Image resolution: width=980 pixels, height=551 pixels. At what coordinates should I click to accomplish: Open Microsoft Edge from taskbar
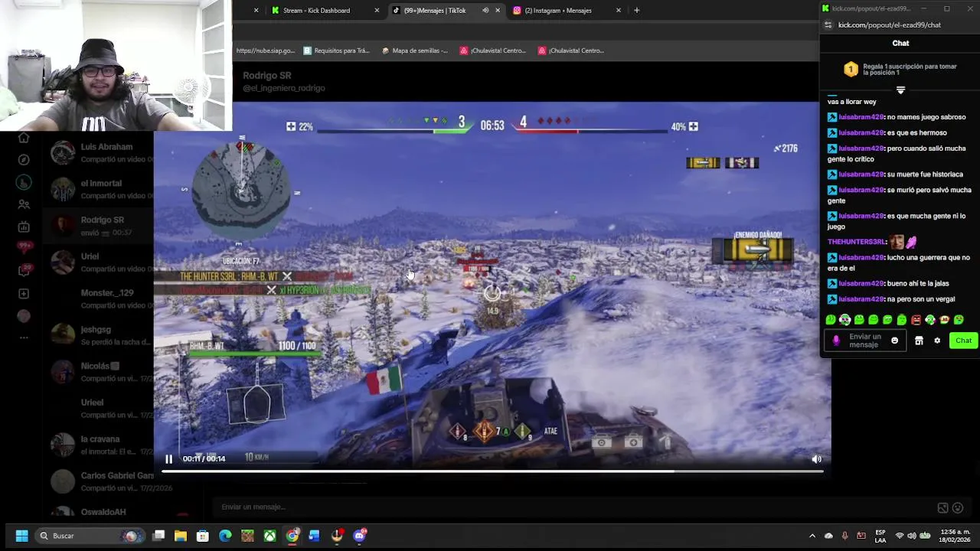pyautogui.click(x=225, y=536)
